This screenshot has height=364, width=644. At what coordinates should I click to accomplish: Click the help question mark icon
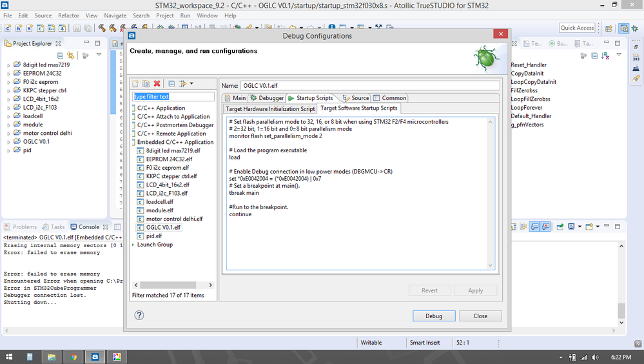point(139,315)
